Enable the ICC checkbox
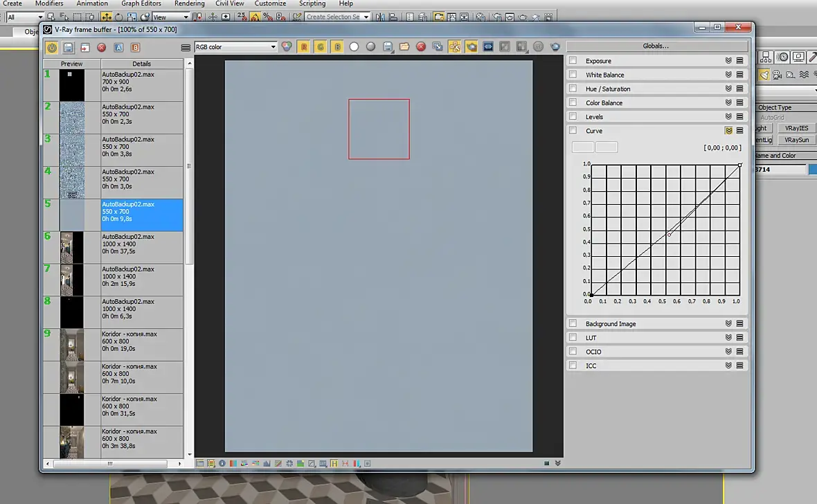 pos(573,366)
